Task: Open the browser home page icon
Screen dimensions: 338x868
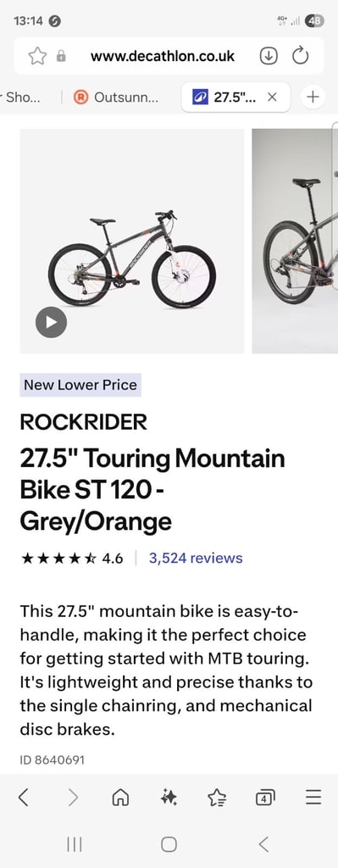Action: click(120, 797)
